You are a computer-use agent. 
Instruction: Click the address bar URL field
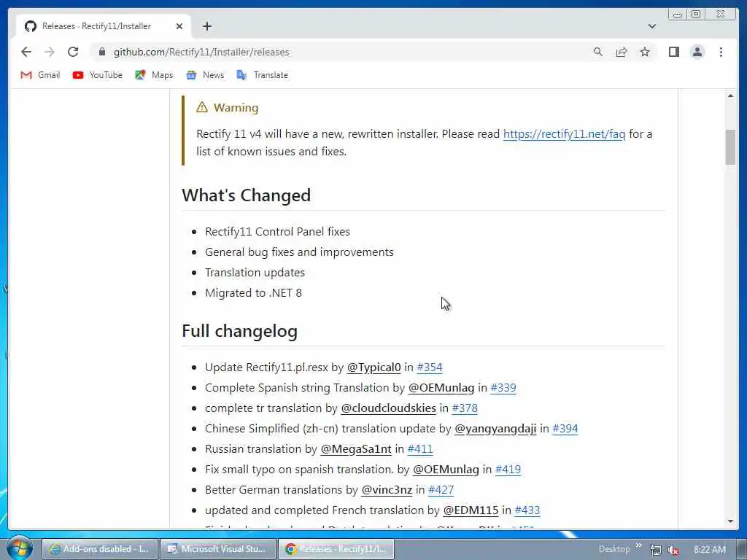click(x=343, y=52)
